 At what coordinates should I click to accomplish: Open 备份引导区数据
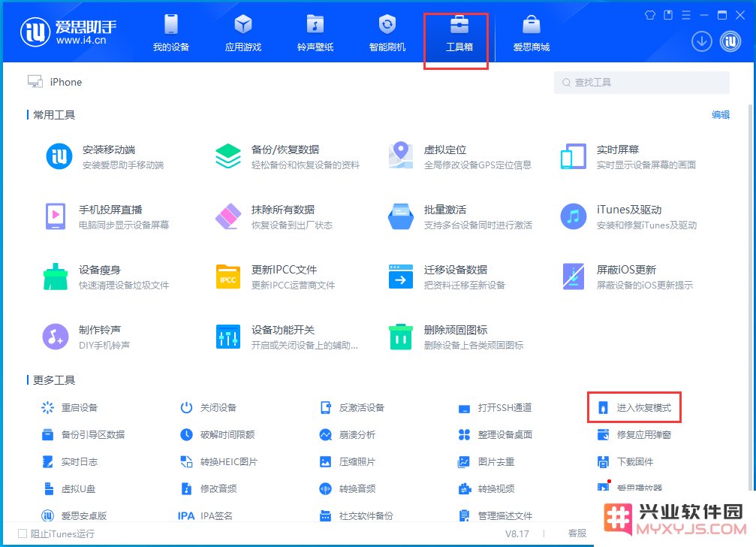[83, 434]
